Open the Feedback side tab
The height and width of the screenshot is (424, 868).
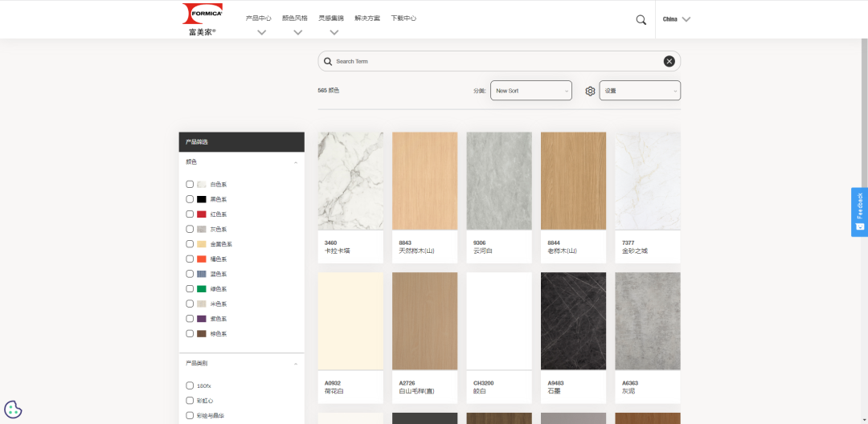tap(859, 212)
